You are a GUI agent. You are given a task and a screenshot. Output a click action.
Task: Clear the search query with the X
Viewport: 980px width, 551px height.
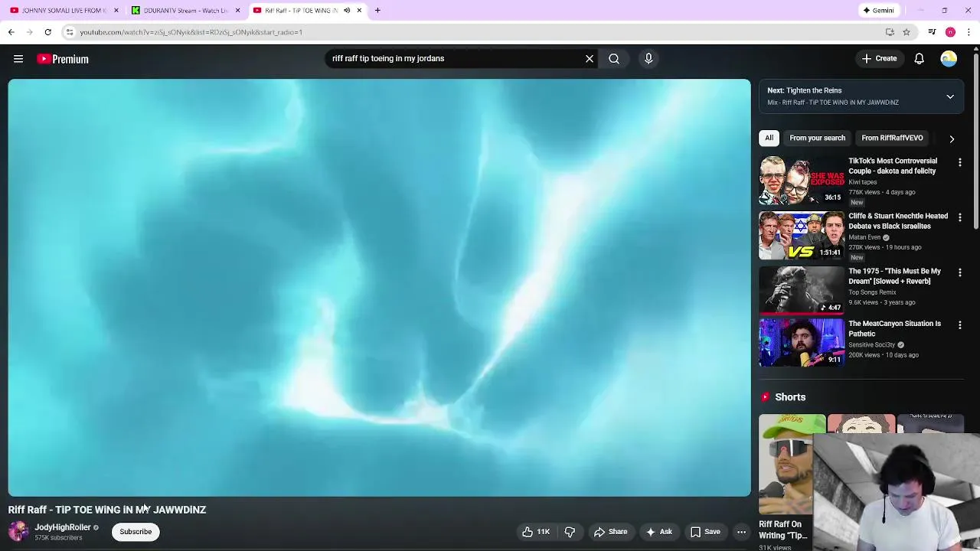590,58
